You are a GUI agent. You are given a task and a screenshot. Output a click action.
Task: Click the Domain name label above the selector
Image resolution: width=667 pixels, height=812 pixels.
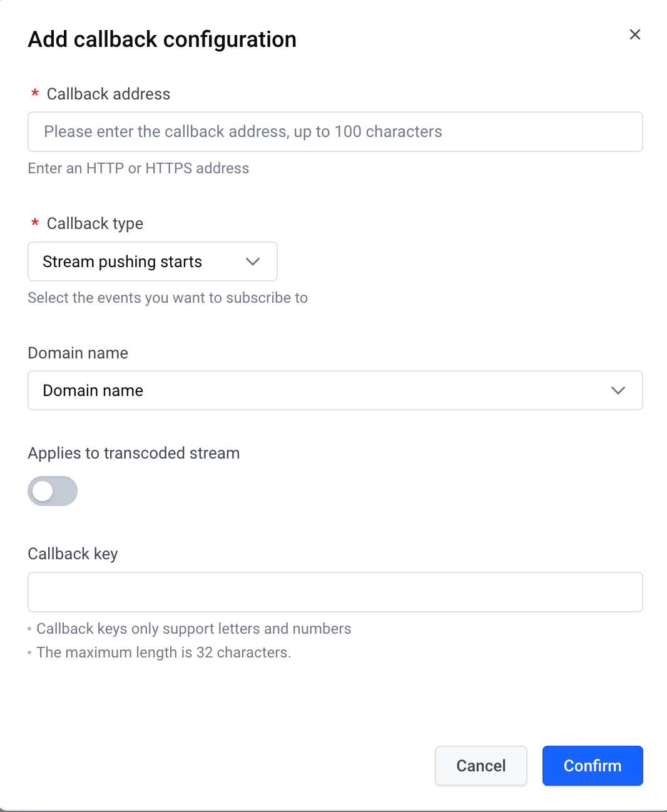78,353
